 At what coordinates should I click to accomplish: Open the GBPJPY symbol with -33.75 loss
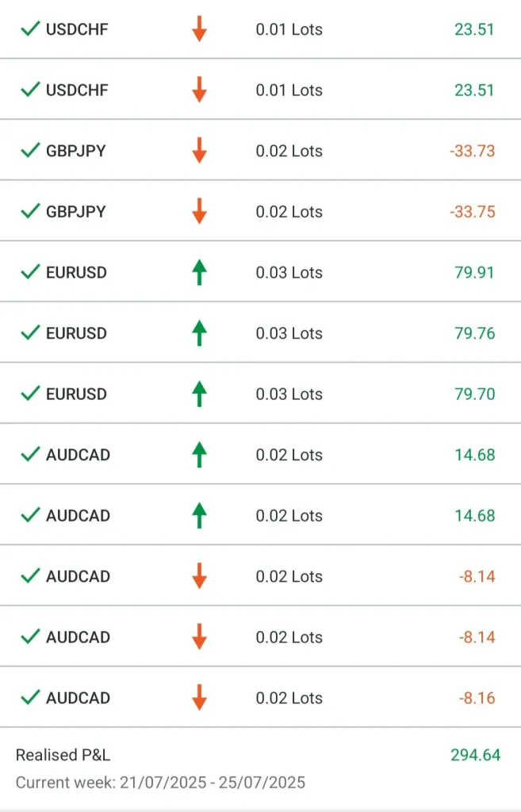pos(75,212)
